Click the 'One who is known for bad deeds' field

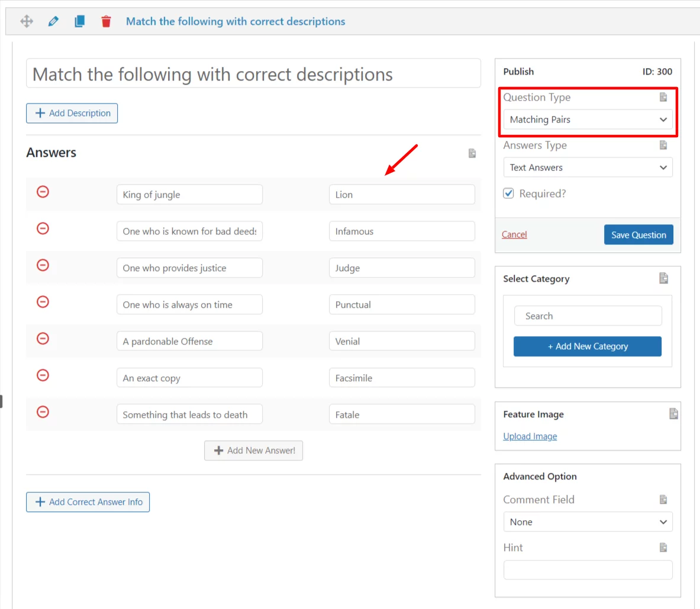point(190,231)
